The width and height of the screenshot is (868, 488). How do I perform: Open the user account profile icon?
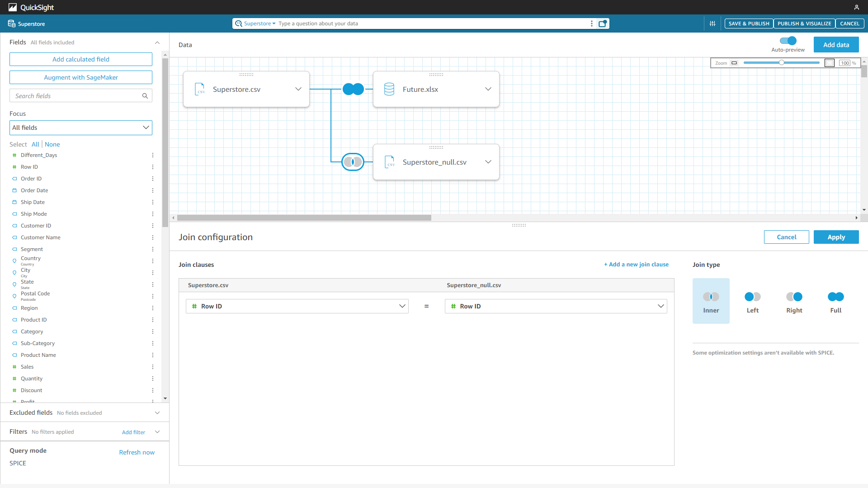pos(856,7)
